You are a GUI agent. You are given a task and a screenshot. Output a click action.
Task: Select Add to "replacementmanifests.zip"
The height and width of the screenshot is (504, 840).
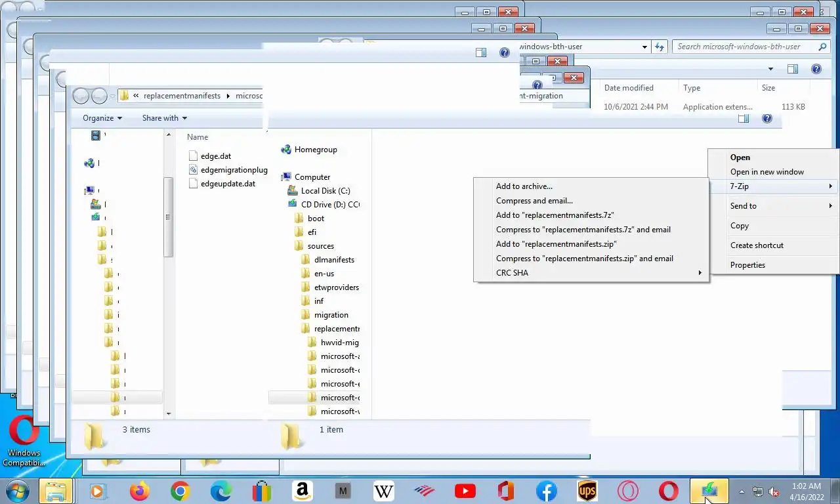tap(591, 244)
